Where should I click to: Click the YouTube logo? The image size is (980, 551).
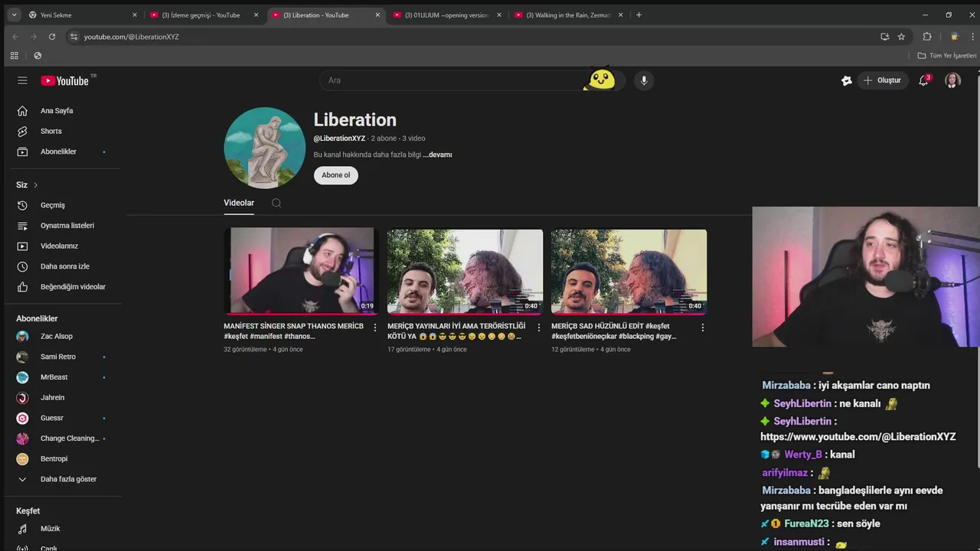[x=65, y=80]
